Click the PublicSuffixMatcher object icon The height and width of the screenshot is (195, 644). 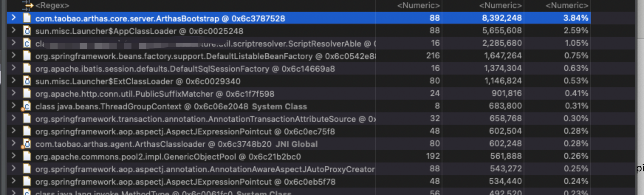27,93
